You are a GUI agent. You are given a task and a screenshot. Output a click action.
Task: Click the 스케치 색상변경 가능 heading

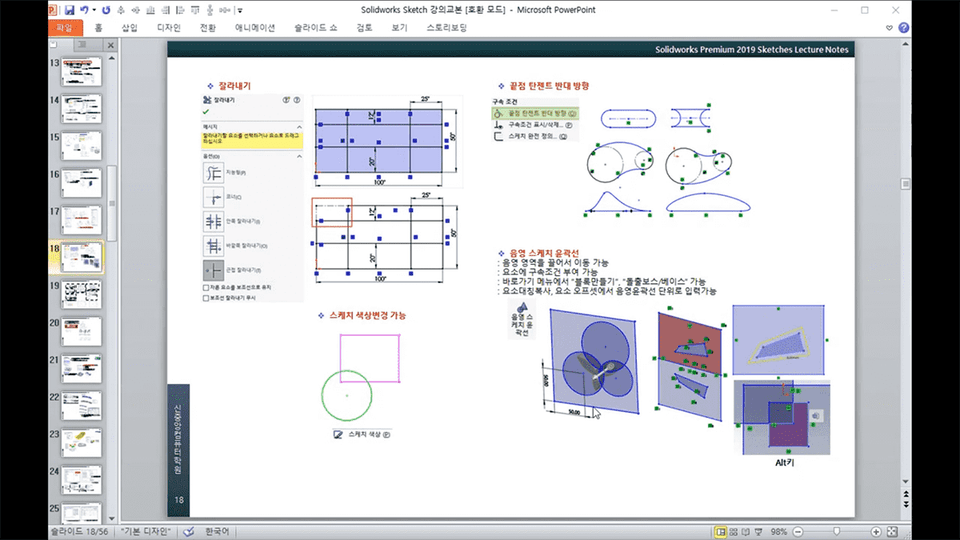point(368,315)
